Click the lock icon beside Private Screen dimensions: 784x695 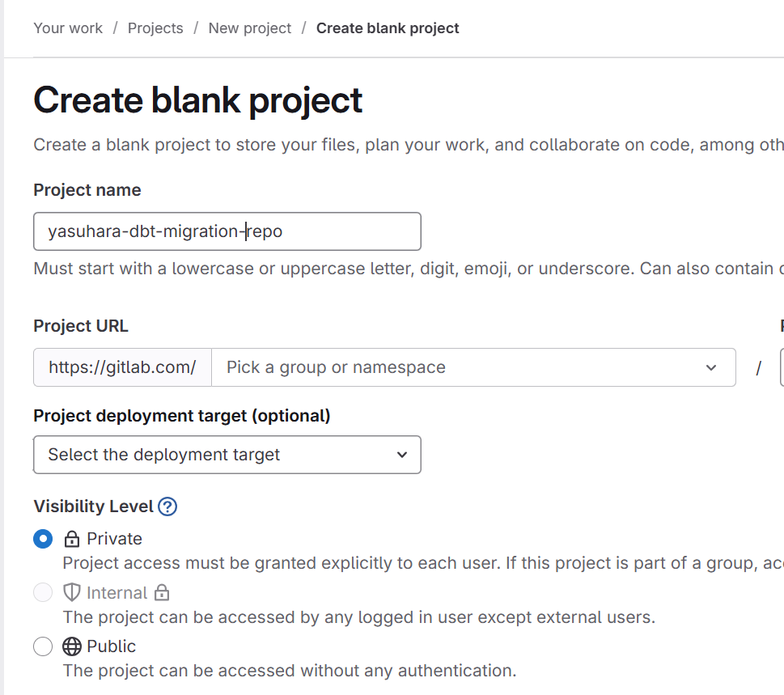(72, 539)
